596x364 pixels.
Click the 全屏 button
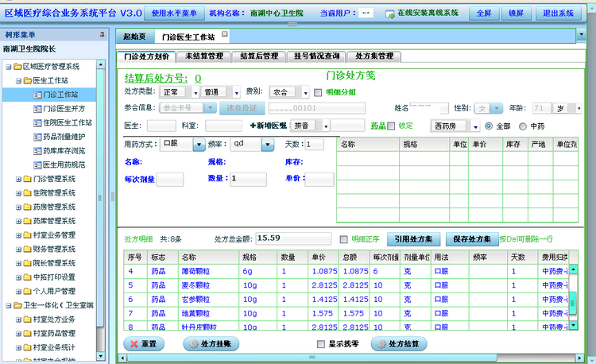tap(484, 14)
